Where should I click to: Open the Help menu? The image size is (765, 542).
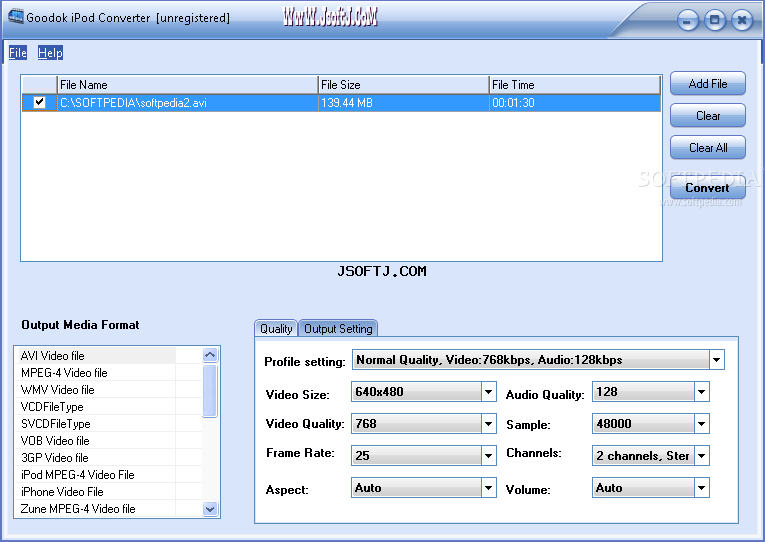point(50,53)
